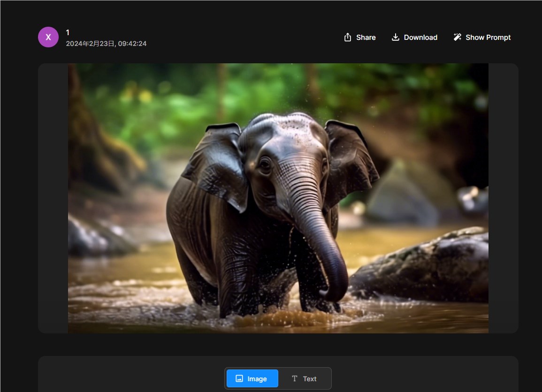The height and width of the screenshot is (392, 542).
Task: Click the Share upload icon
Action: click(347, 38)
